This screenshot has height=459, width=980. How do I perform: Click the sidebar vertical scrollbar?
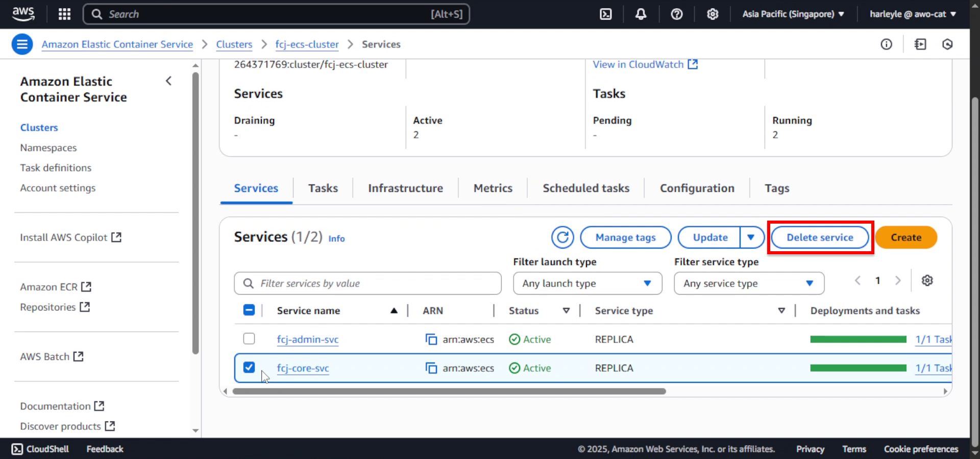(x=195, y=213)
